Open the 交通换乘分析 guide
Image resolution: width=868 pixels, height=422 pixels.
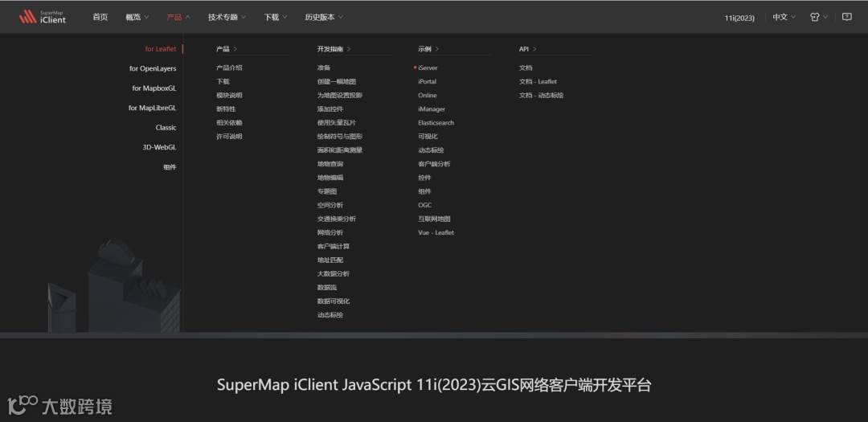click(x=337, y=219)
